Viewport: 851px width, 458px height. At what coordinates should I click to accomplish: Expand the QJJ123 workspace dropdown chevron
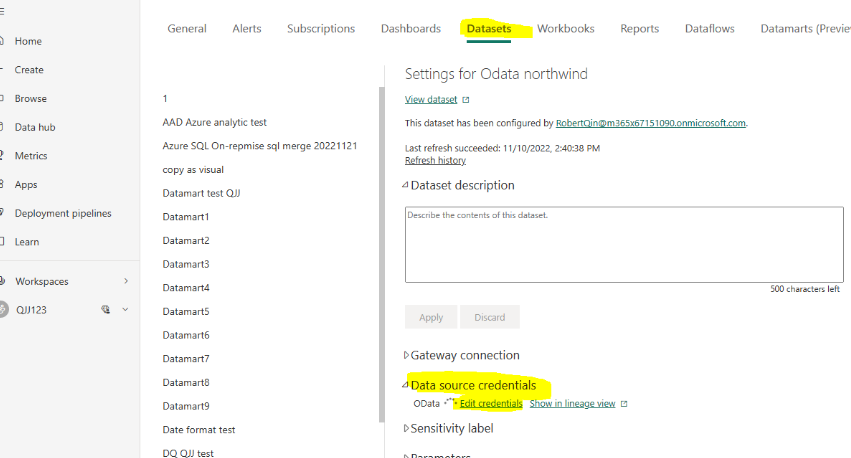[x=125, y=309]
